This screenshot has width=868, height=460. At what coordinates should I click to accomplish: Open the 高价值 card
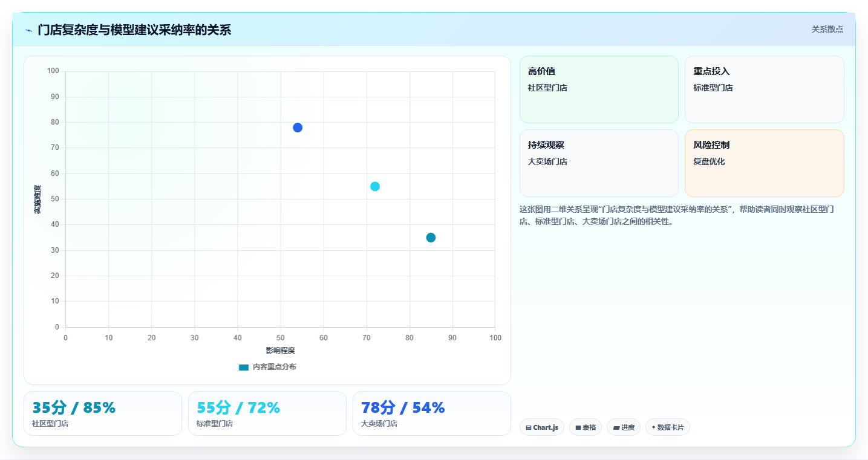click(x=599, y=89)
